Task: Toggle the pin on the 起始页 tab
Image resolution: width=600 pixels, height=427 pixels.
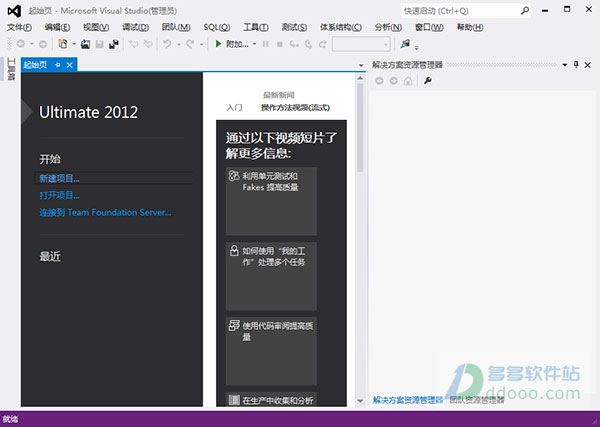Action: click(57, 65)
